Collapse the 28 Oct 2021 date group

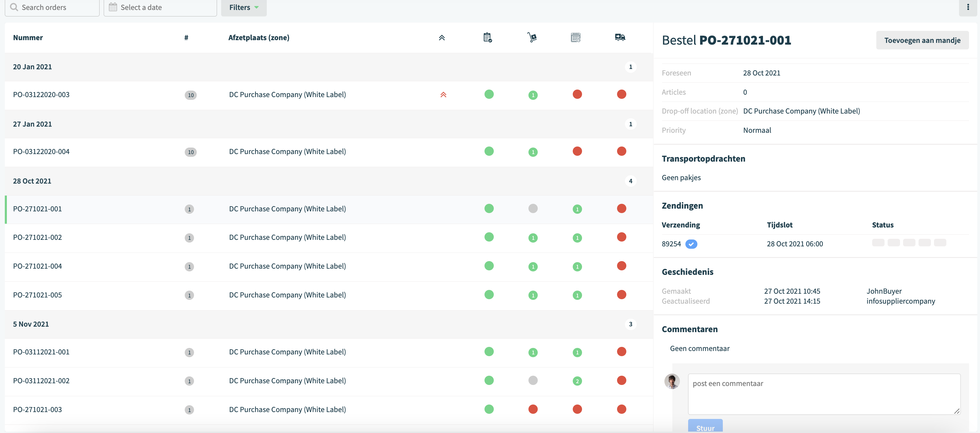pyautogui.click(x=329, y=181)
